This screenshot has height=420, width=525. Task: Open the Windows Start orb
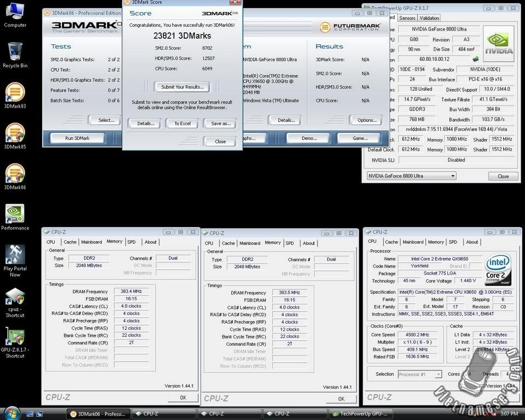13,413
